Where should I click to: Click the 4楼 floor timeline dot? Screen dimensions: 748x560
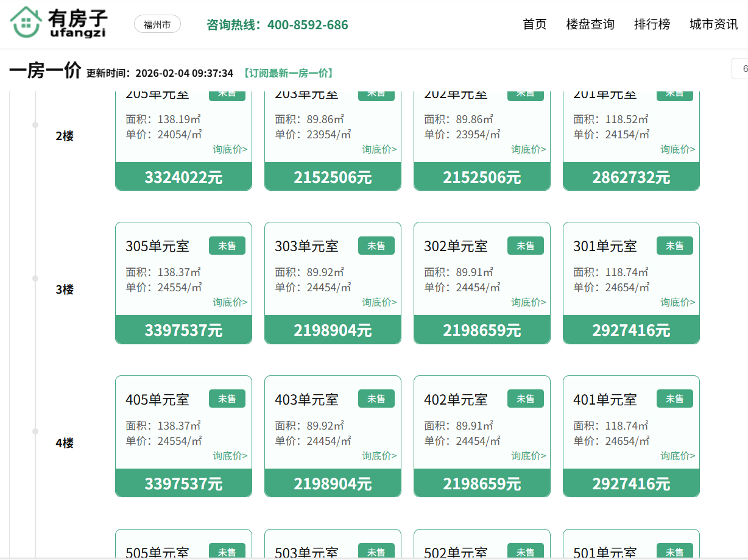click(x=35, y=431)
